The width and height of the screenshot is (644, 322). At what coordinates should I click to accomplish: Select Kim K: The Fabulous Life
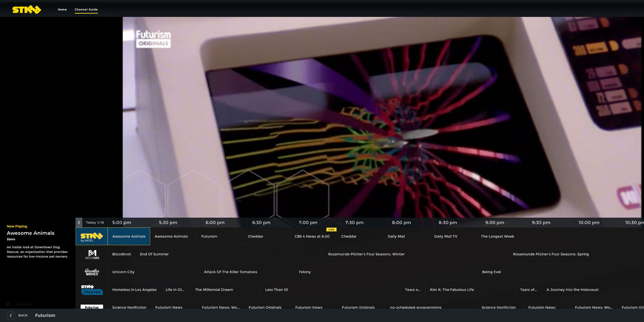click(470, 290)
